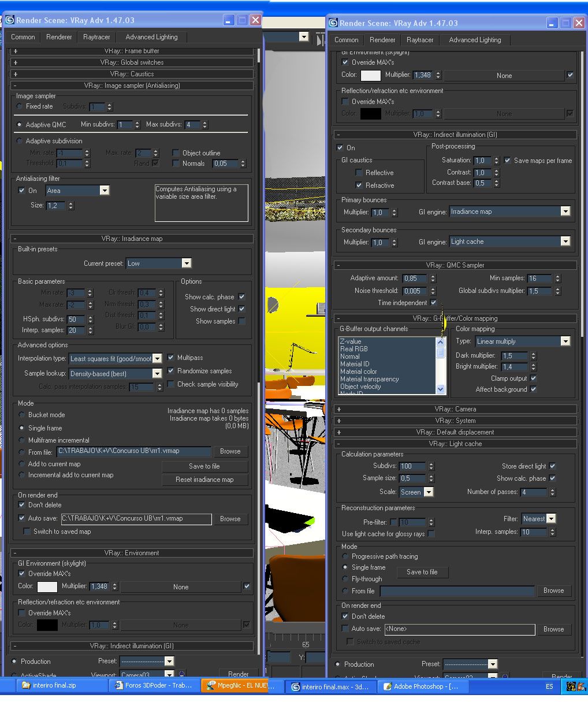The height and width of the screenshot is (702, 588).
Task: Click Browse next to irradiance From file path
Action: tap(230, 451)
